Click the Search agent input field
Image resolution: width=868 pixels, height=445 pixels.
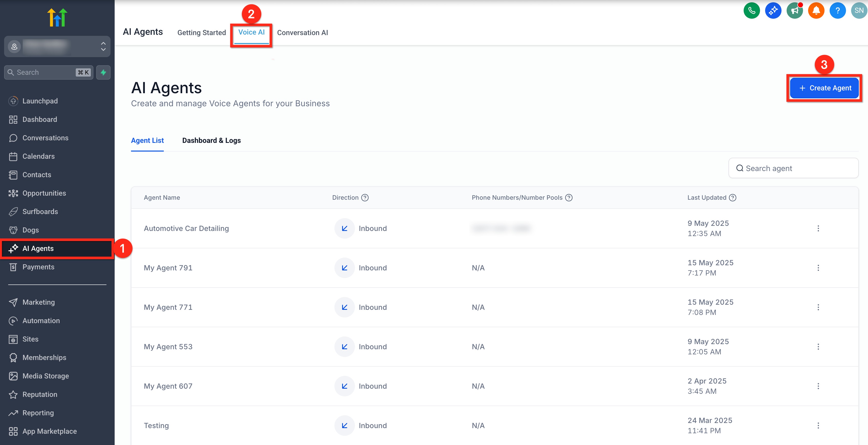click(x=799, y=168)
